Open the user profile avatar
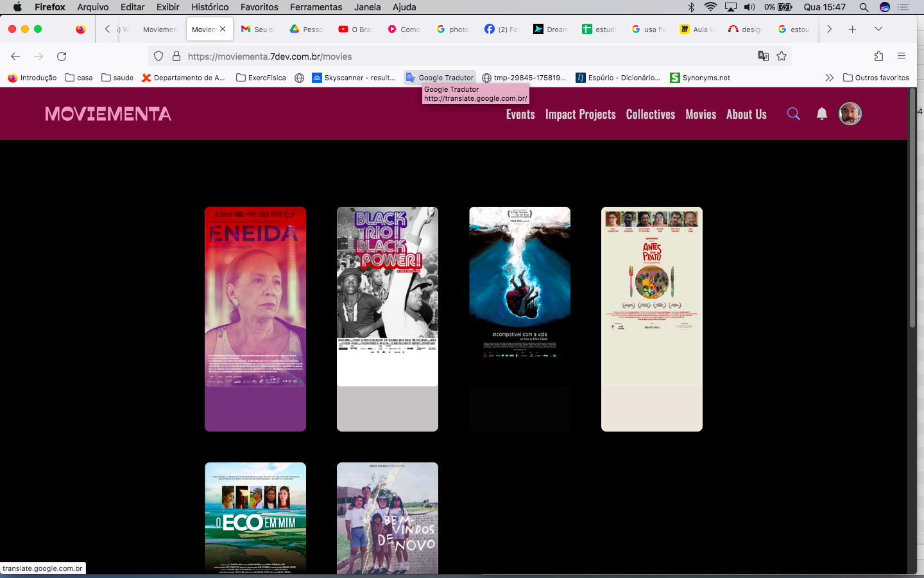The image size is (924, 578). [x=850, y=114]
